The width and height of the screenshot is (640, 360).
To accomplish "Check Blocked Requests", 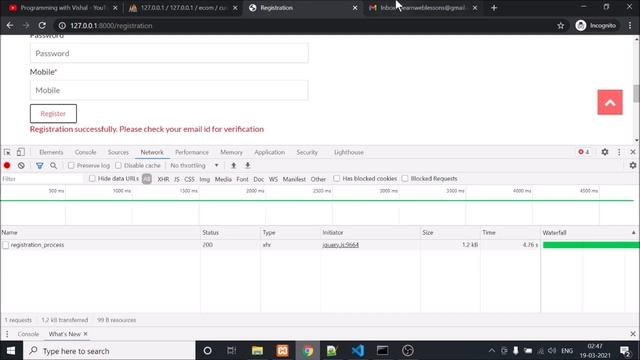I will coord(405,178).
